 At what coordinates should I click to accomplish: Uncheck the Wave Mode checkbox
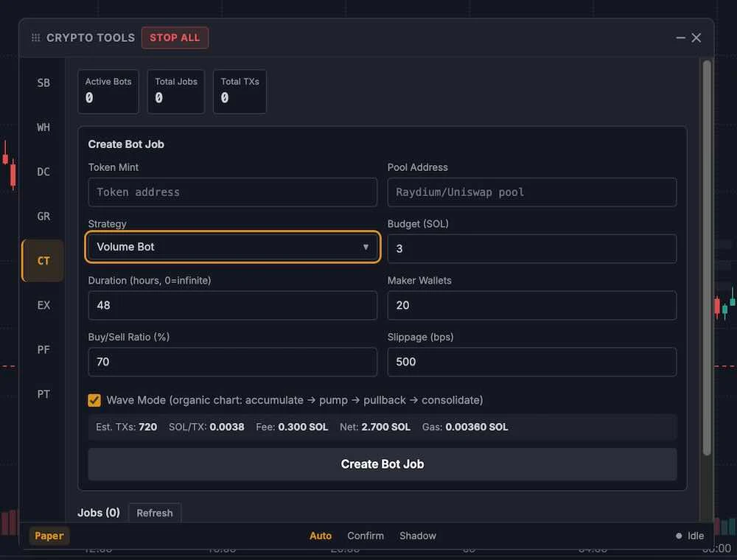coord(94,400)
